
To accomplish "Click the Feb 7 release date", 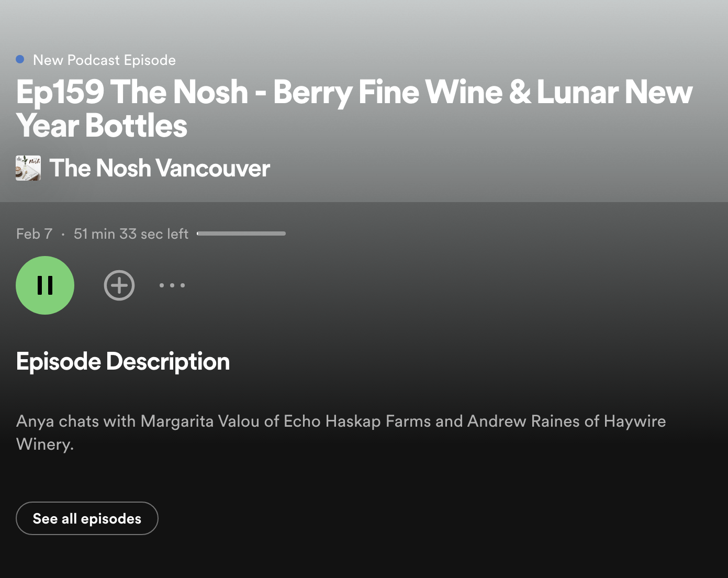I will (x=34, y=234).
